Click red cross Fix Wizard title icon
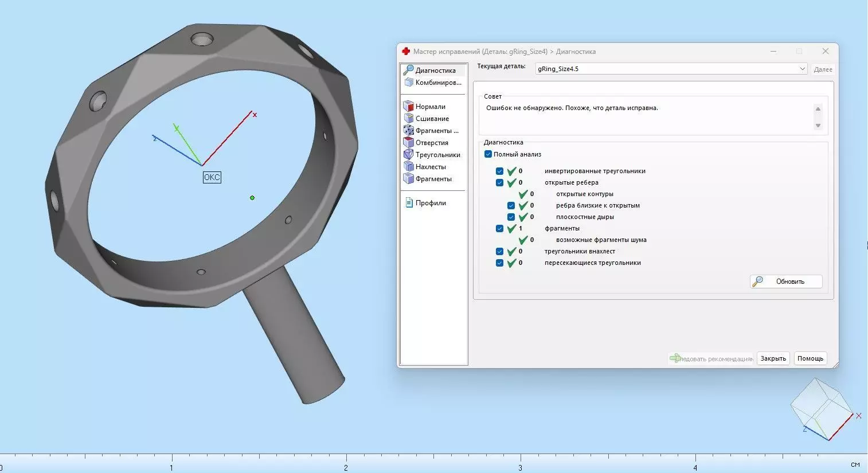 [x=406, y=51]
